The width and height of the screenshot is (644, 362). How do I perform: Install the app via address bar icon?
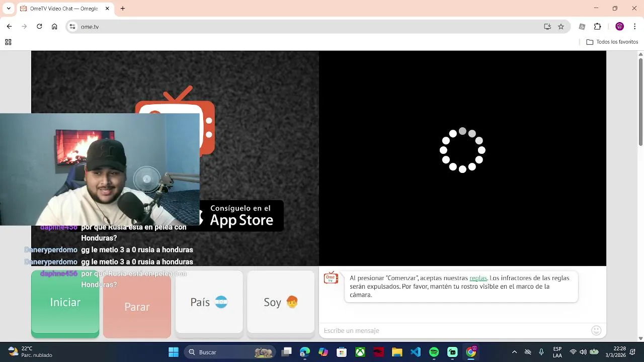[x=547, y=27]
